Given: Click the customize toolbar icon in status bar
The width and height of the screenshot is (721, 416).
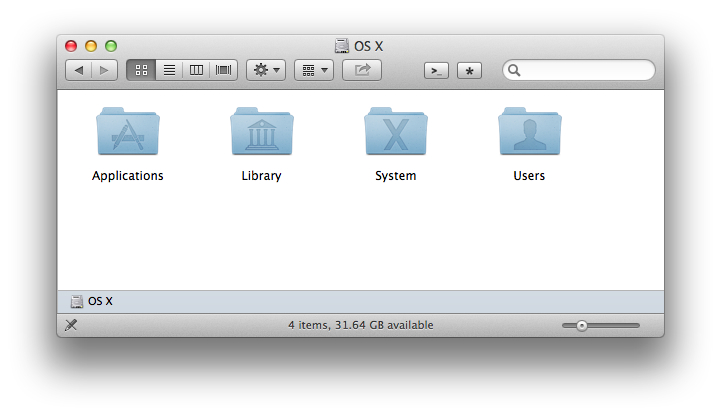Looking at the screenshot, I should coord(71,325).
